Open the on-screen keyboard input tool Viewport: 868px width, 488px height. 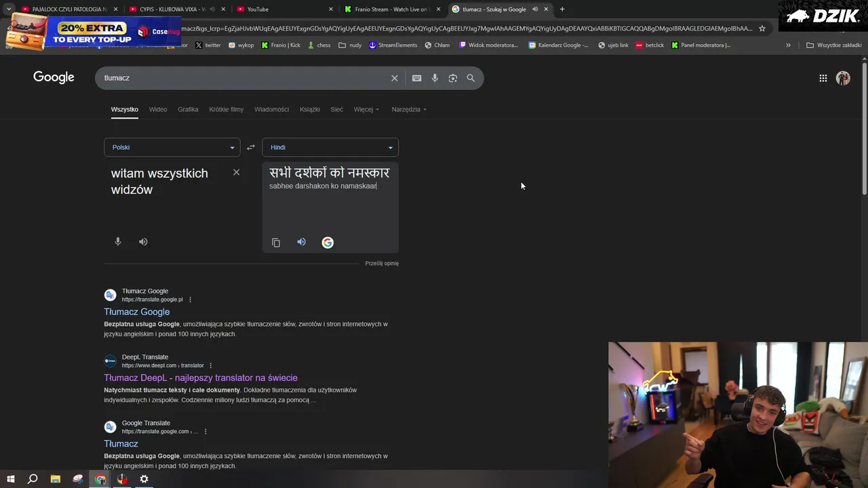[416, 78]
